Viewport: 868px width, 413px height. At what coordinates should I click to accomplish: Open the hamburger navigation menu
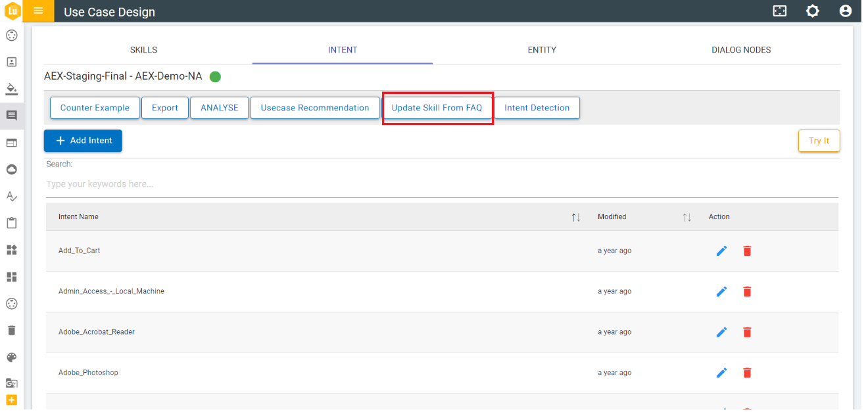(x=38, y=11)
